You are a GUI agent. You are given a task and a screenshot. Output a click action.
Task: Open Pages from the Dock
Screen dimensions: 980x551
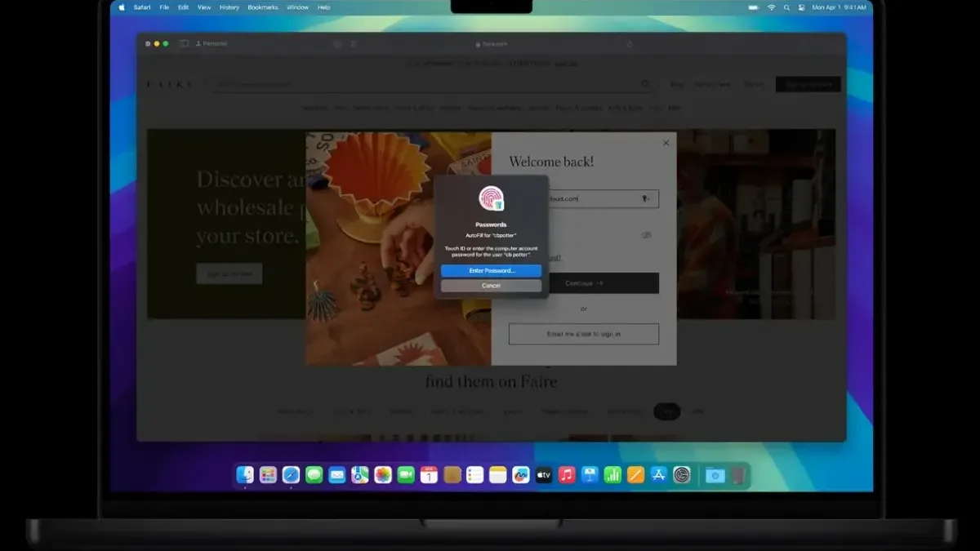(x=635, y=474)
